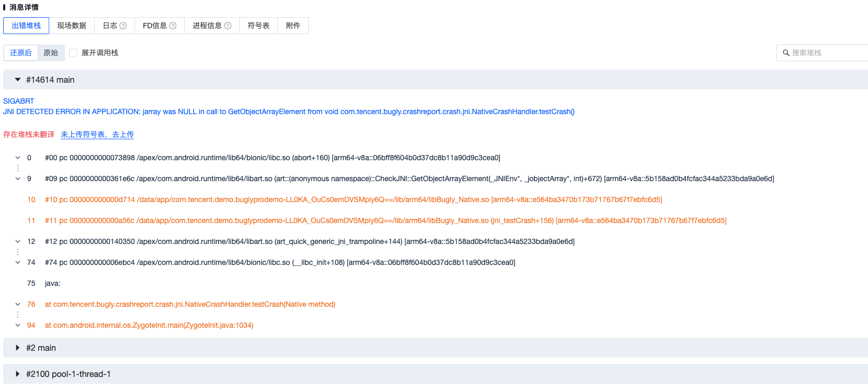Click the ellipsis dots below frame 12
The image size is (868, 389).
click(x=18, y=252)
